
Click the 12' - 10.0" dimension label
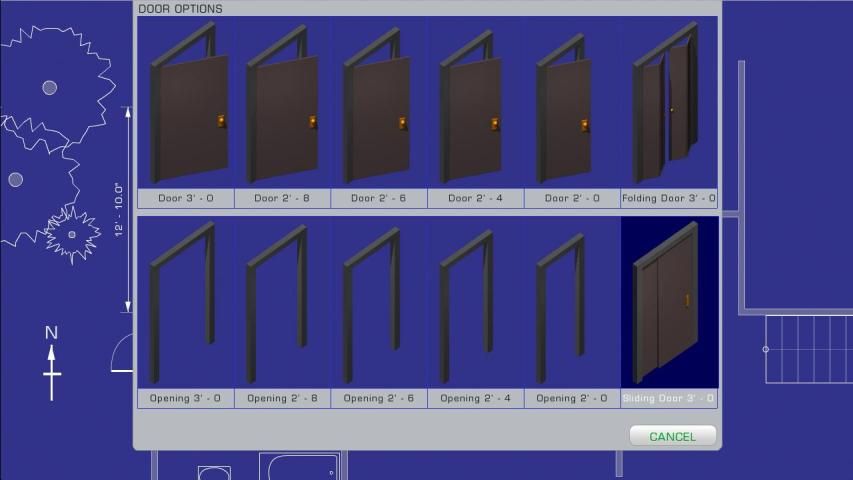[x=118, y=209]
